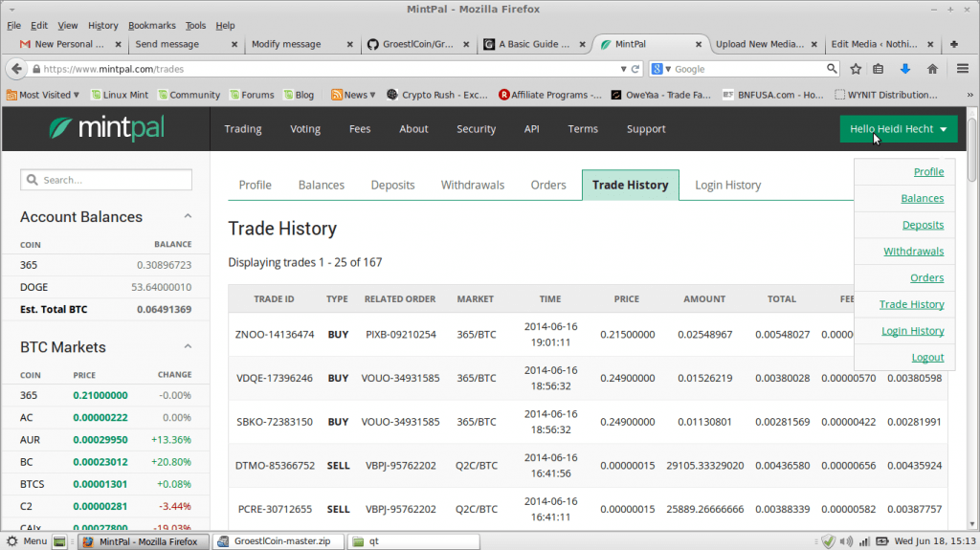Switch to Edit Media browser tab

[x=882, y=44]
